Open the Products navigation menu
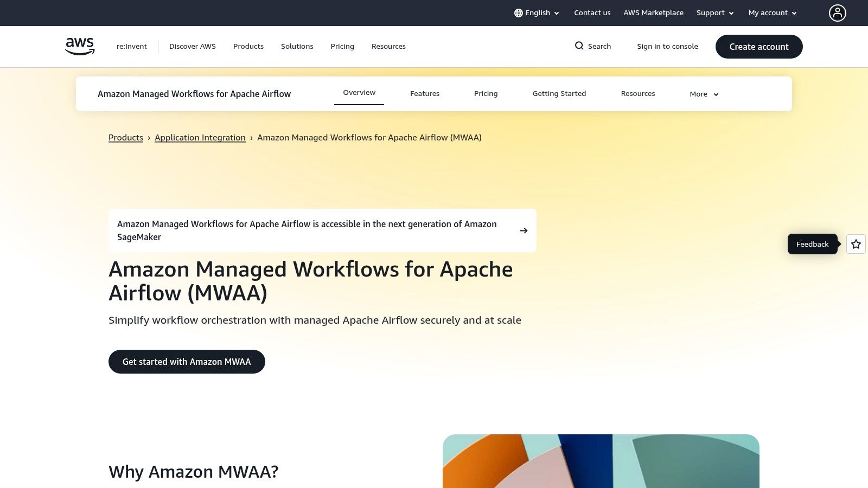Screen dimensions: 868x488 (x=248, y=46)
